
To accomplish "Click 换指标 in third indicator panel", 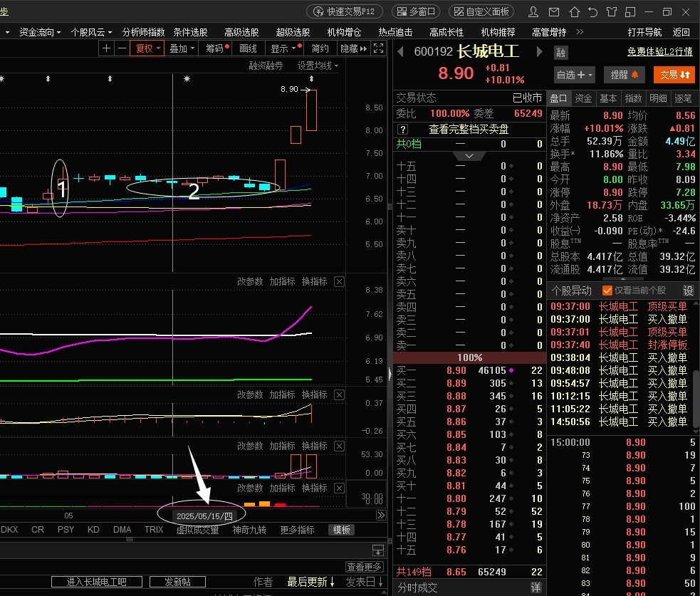I will coord(314,446).
